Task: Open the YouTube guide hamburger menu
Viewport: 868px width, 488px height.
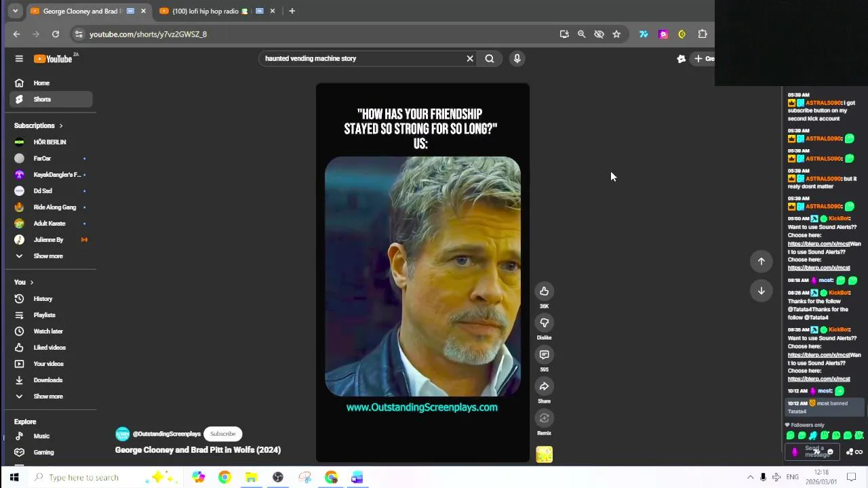Action: [x=19, y=59]
